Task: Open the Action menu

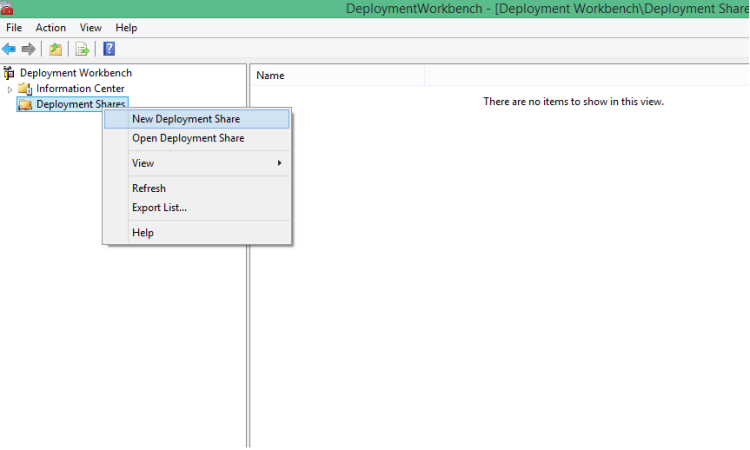Action: [50, 28]
